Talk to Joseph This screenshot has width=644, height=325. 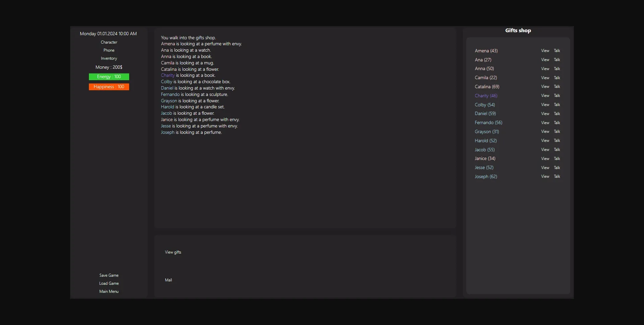pyautogui.click(x=557, y=176)
